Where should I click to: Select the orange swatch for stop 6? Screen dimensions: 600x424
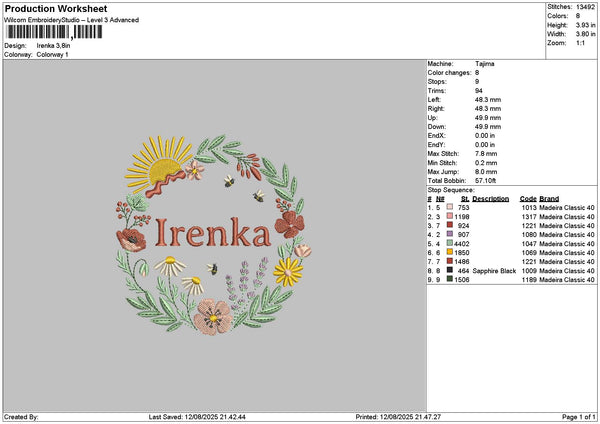[450, 252]
